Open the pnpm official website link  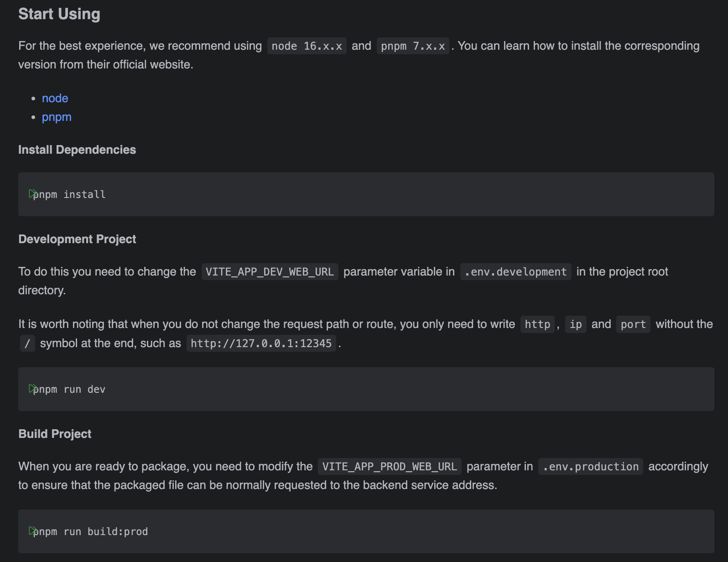57,117
